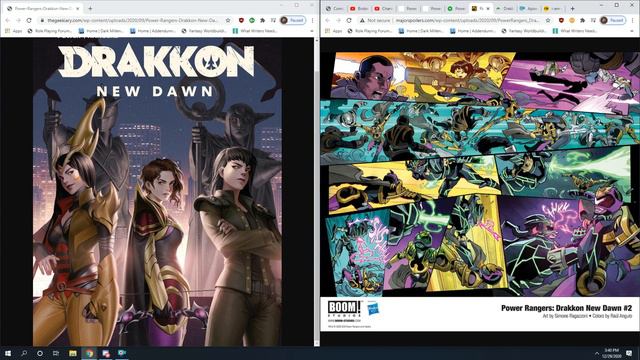640x360 pixels.
Task: Open the Extensions puzzle icon in right window
Action: 582,20
